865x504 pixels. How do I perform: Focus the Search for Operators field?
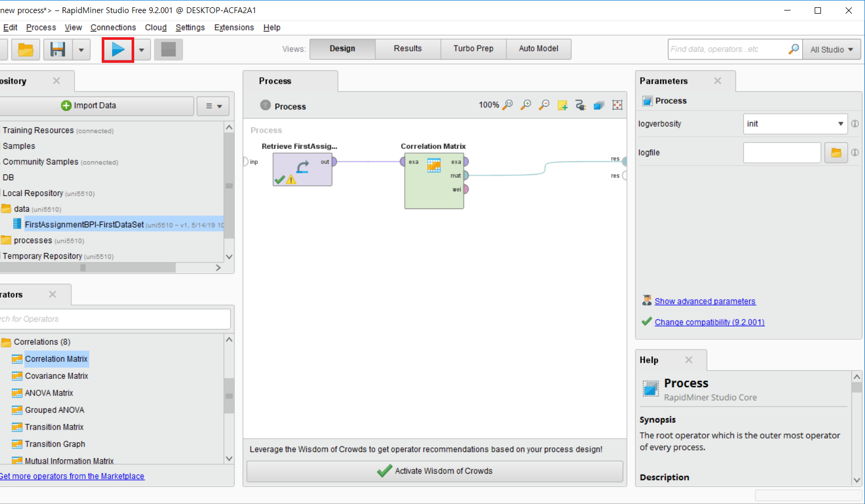click(115, 319)
